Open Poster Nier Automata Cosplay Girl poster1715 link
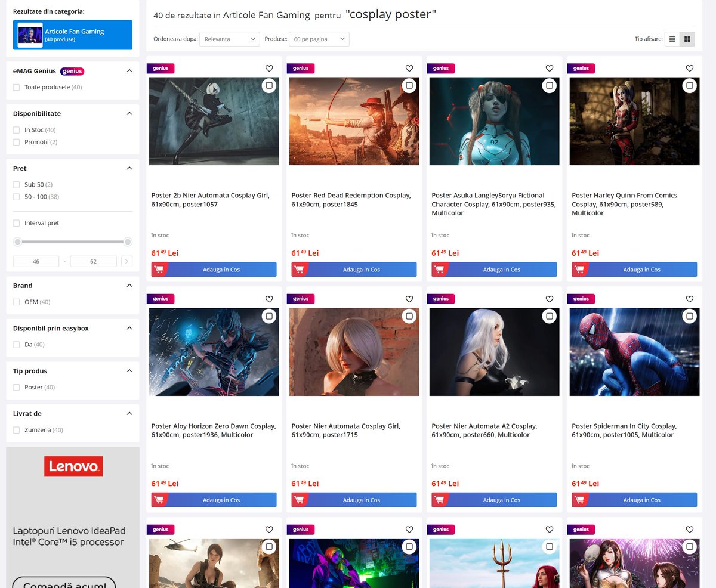 (x=346, y=431)
